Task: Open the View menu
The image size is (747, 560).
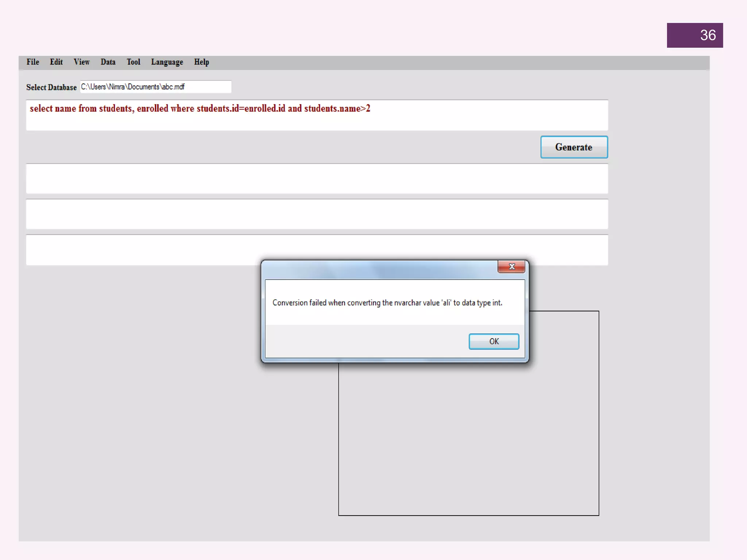Action: (81, 62)
